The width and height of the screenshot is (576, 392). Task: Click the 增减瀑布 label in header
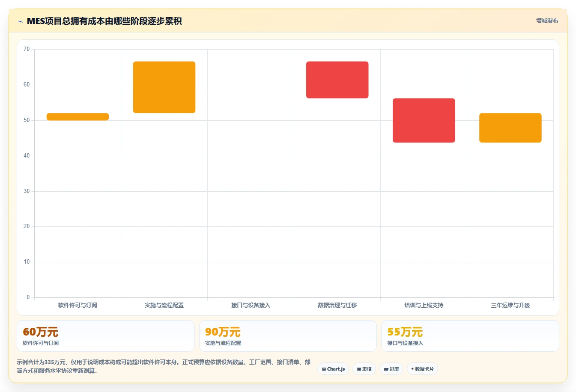point(547,21)
